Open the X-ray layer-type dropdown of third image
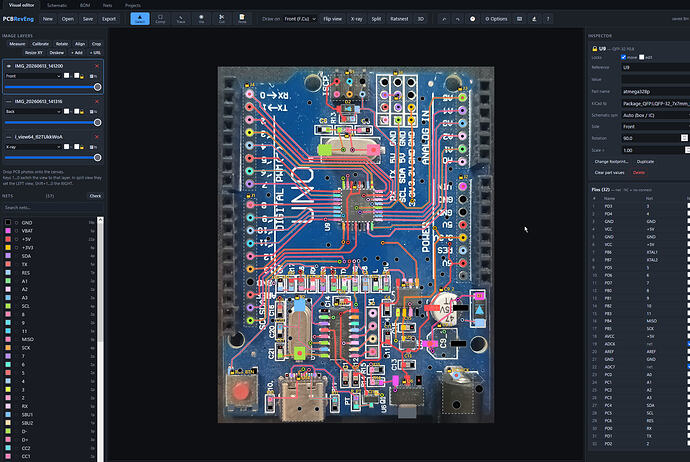The image size is (690, 462). pos(33,147)
